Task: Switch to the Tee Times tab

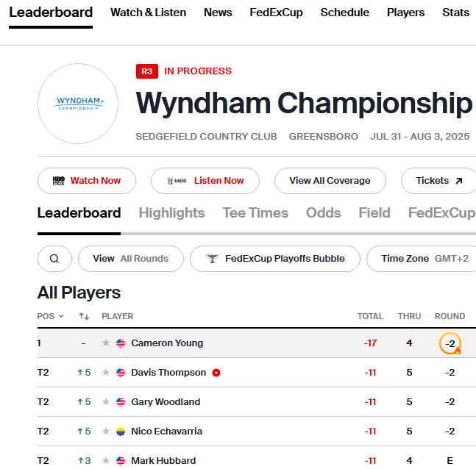Action: pos(255,213)
